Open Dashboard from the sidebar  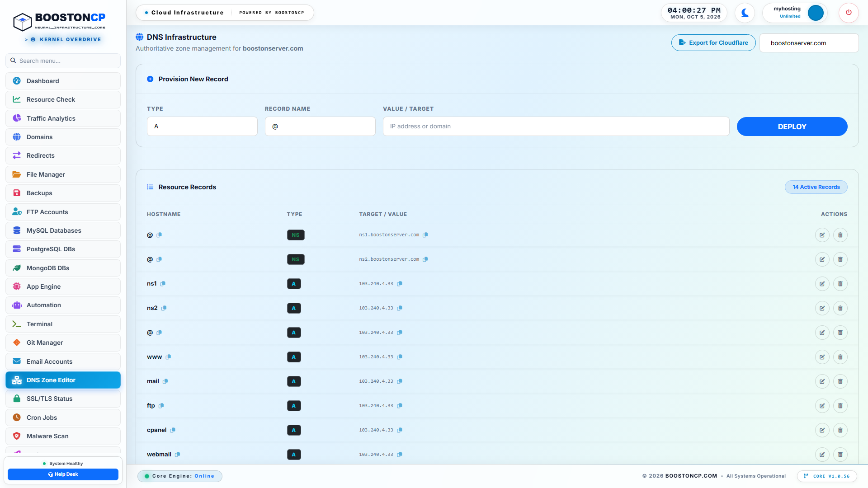coord(63,81)
